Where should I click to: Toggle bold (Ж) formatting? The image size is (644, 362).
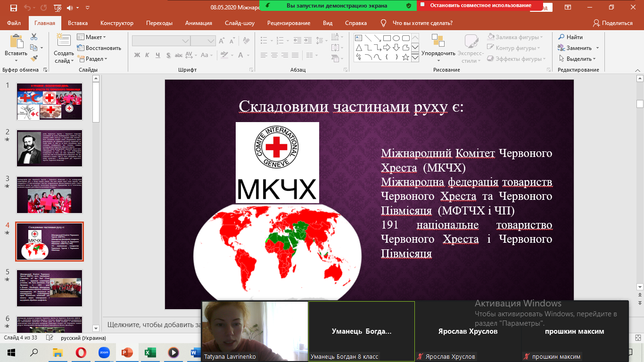[x=137, y=55]
